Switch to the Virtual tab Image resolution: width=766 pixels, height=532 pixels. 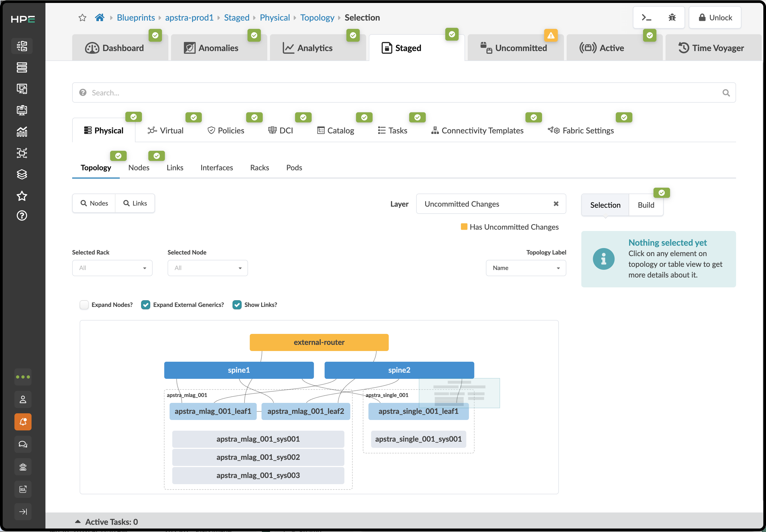[166, 131]
